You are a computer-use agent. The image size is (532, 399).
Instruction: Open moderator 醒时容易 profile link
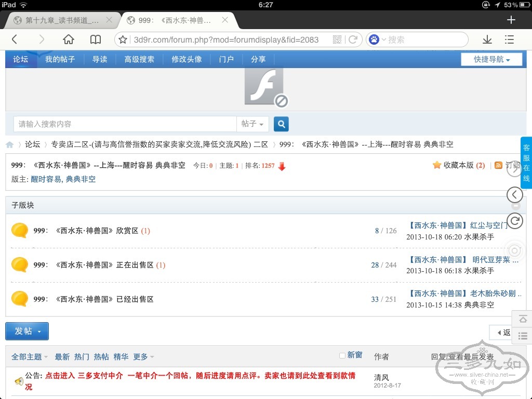[x=46, y=179]
